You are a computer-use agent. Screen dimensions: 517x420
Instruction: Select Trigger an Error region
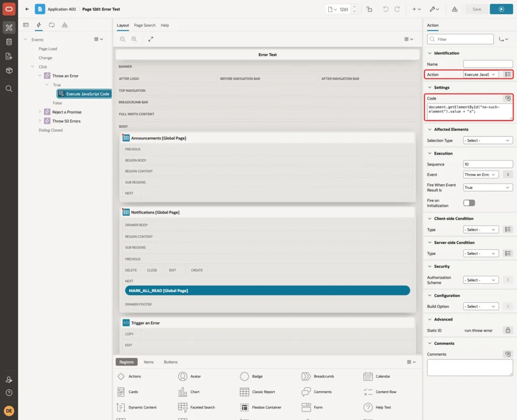[x=145, y=323]
